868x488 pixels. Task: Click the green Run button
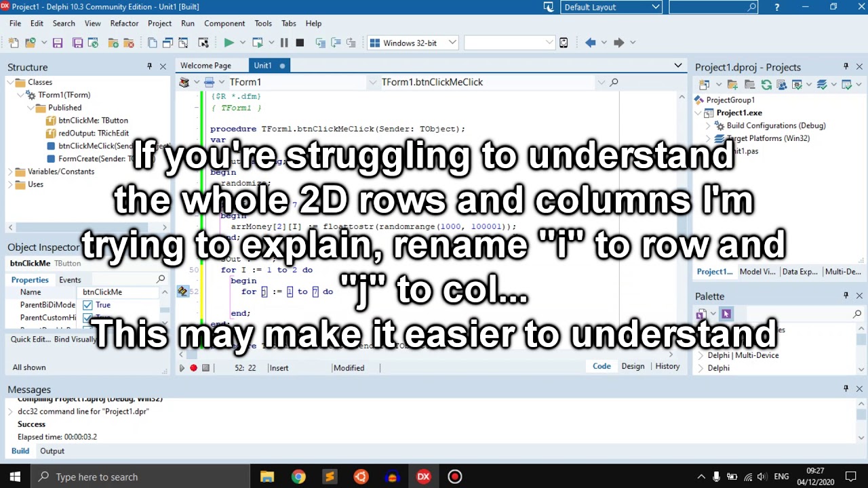pos(229,43)
